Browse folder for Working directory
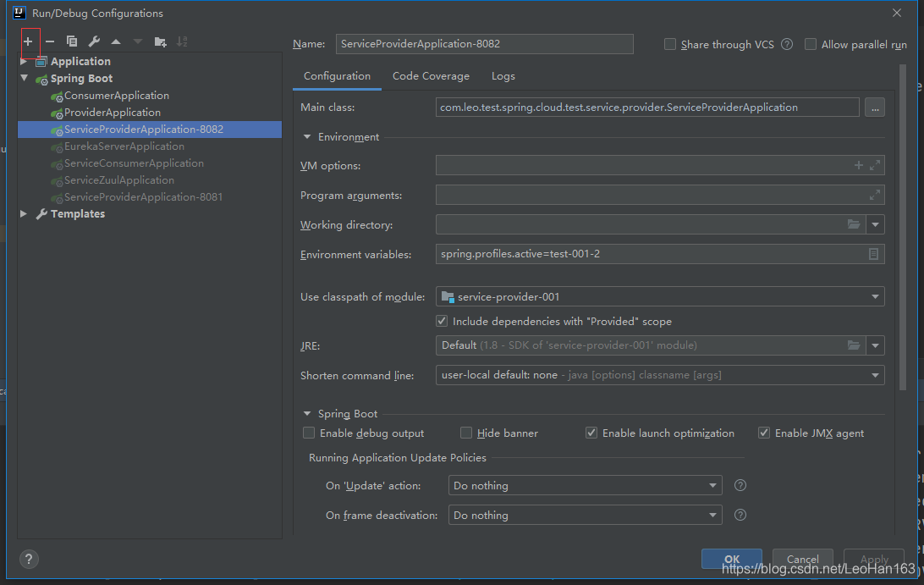This screenshot has height=585, width=924. tap(854, 224)
